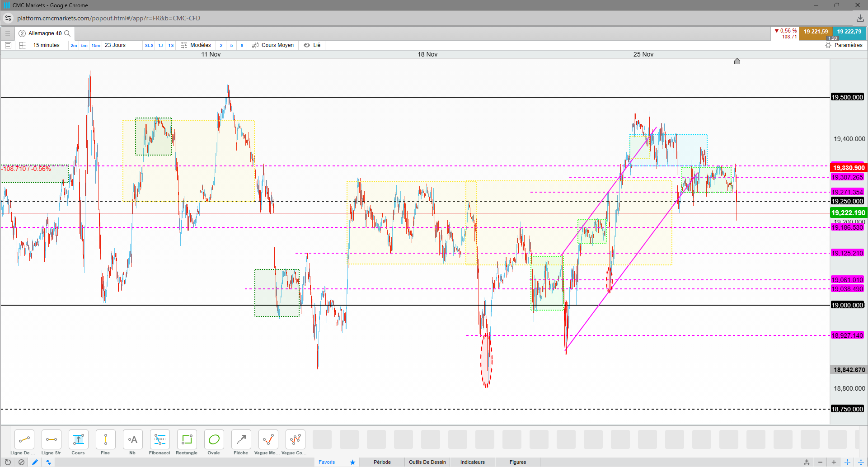Select the Ovale drawing tool
Image resolution: width=868 pixels, height=467 pixels.
[214, 439]
